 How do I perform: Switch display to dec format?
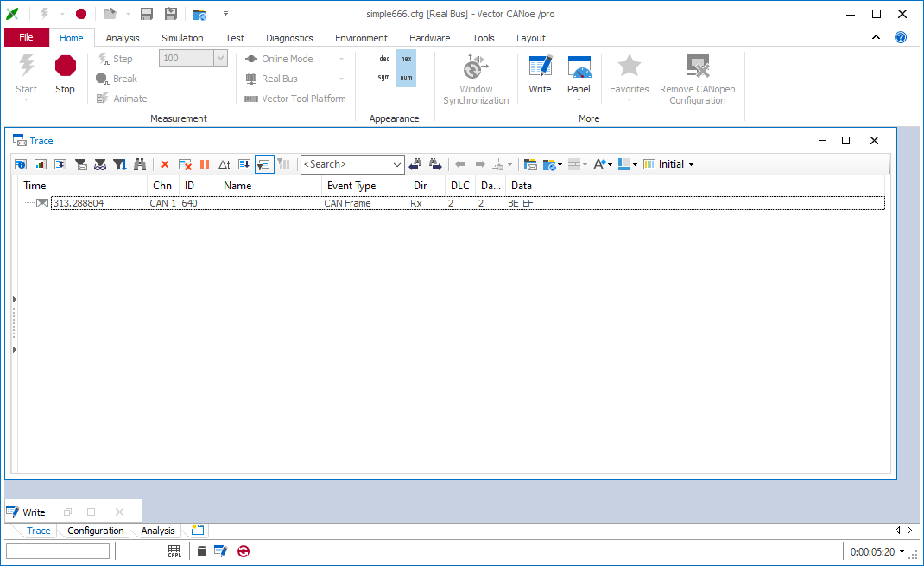tap(384, 59)
